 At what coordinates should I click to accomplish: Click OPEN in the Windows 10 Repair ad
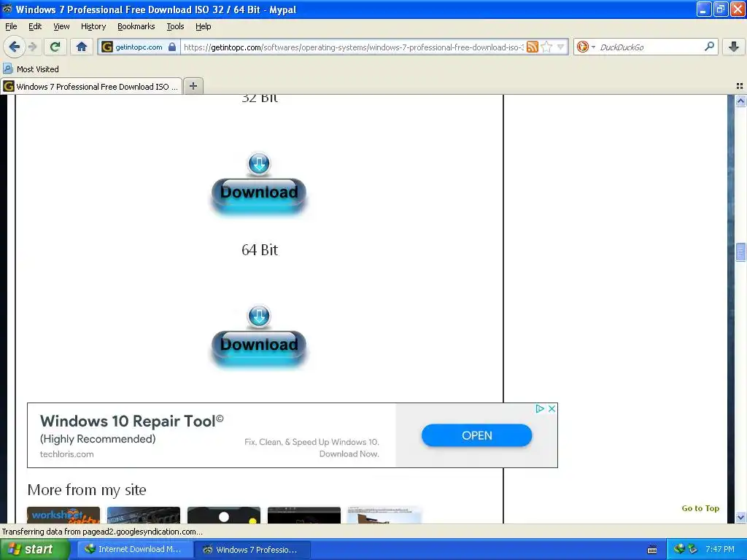(x=476, y=435)
